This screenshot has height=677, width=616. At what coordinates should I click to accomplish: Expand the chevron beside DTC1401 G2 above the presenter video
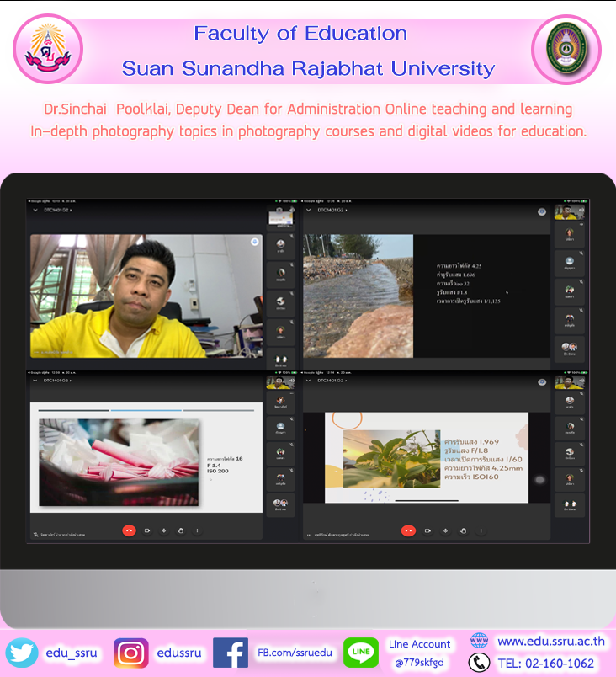click(x=35, y=211)
